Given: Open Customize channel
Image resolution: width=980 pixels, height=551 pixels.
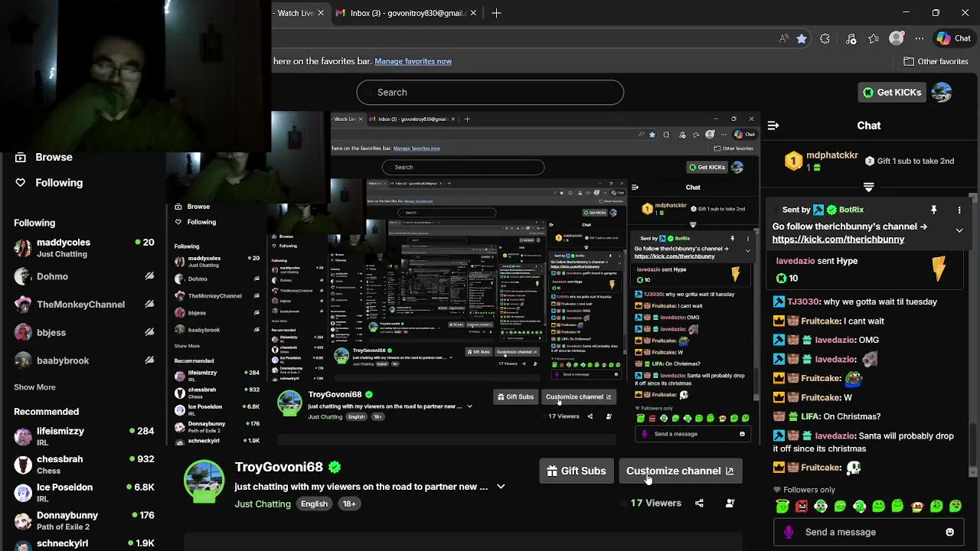Looking at the screenshot, I should 680,471.
